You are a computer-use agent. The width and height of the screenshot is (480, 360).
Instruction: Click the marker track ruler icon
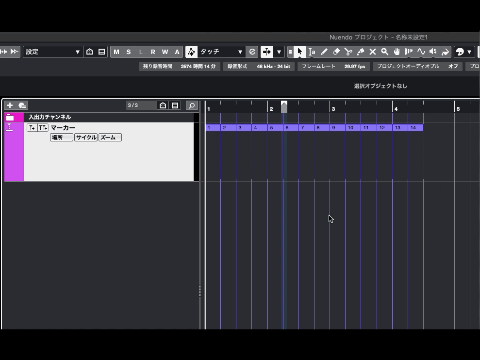(x=10, y=127)
